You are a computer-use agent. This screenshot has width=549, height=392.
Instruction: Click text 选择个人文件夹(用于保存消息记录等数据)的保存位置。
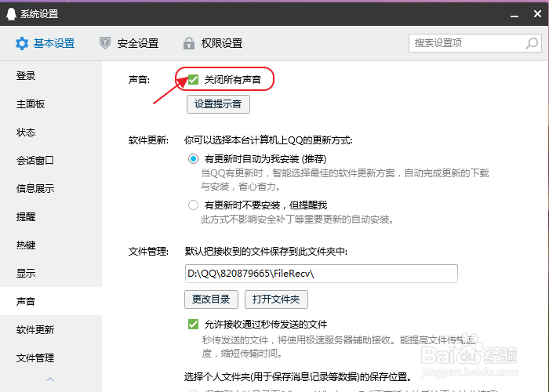[298, 377]
